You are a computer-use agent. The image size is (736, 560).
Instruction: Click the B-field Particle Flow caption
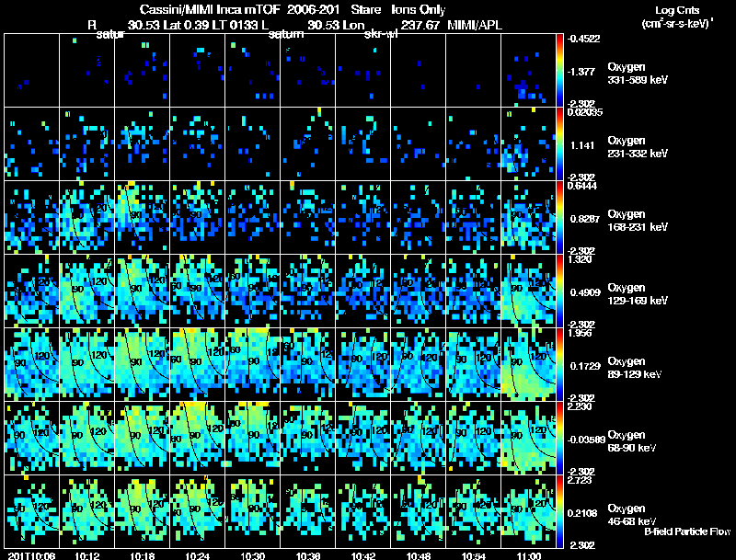(x=687, y=531)
